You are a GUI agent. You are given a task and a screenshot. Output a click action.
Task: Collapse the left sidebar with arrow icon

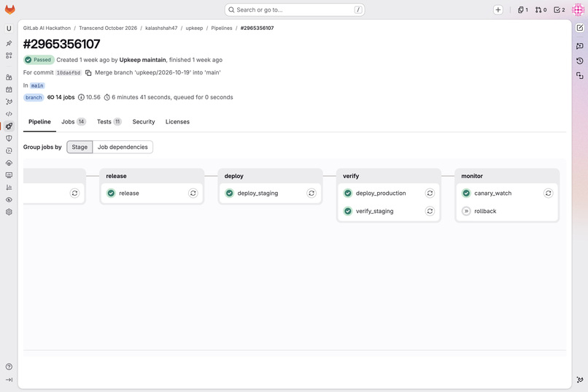(x=9, y=380)
